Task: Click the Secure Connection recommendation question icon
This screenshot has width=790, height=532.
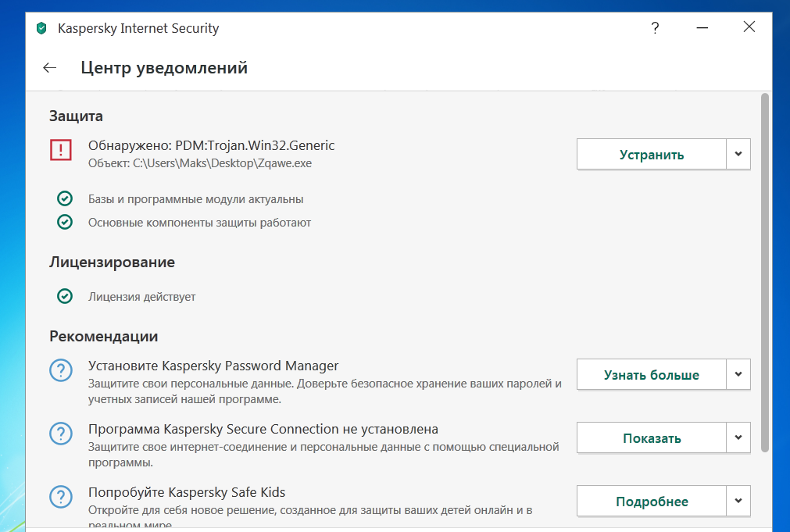Action: (61, 433)
